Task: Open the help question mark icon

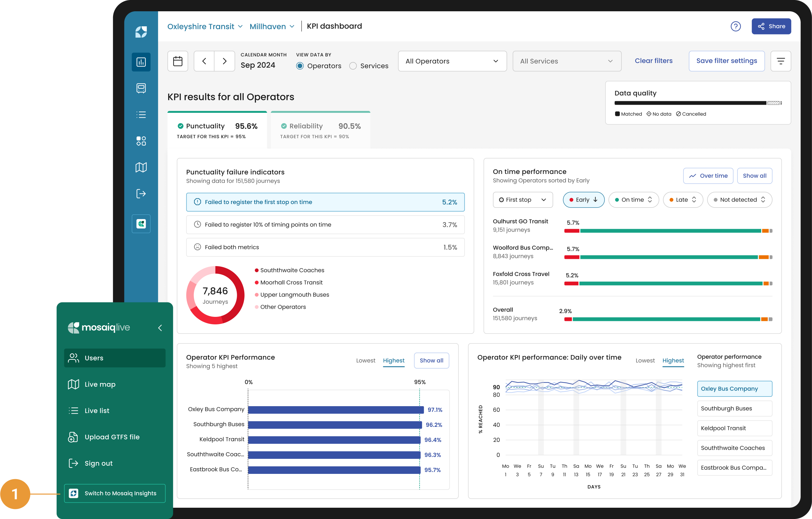Action: [x=736, y=26]
